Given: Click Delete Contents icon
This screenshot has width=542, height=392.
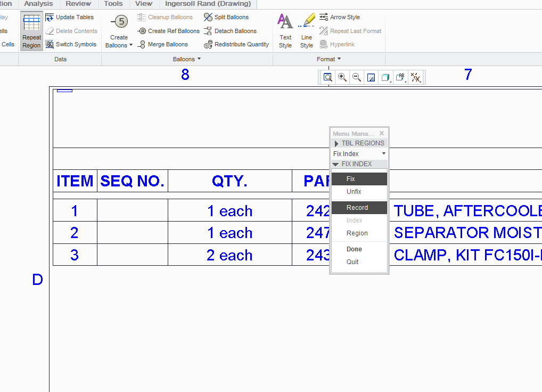Looking at the screenshot, I should 50,31.
